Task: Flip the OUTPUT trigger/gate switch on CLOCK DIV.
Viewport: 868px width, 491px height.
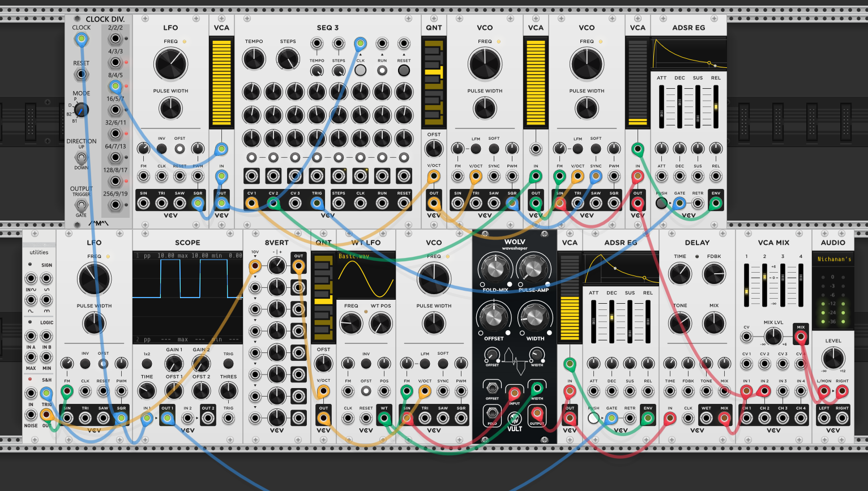Action: [x=81, y=205]
